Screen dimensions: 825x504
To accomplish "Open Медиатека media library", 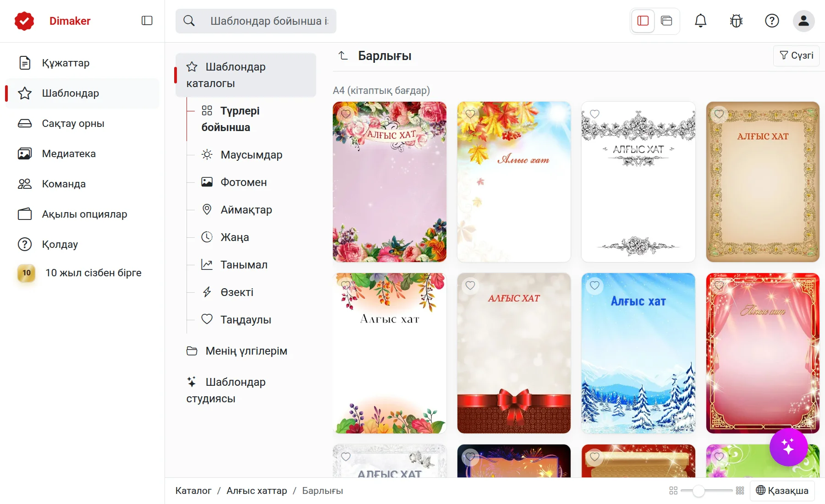I will point(82,153).
